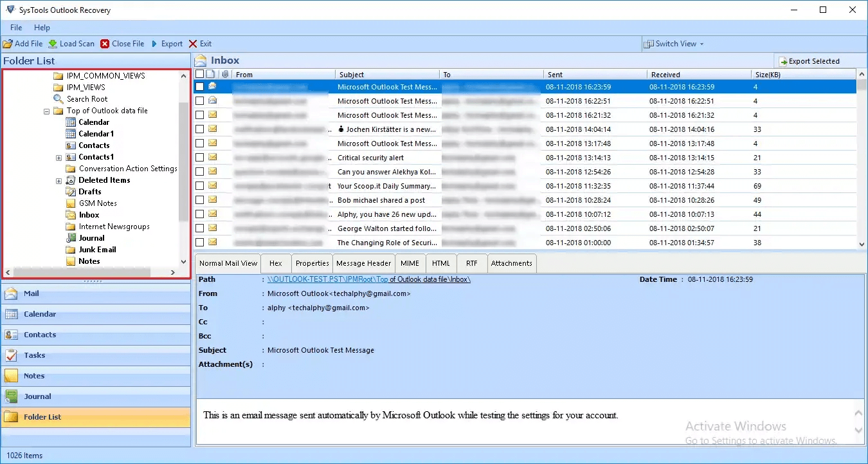Open the Help menu
This screenshot has height=464, width=868.
pyautogui.click(x=42, y=28)
